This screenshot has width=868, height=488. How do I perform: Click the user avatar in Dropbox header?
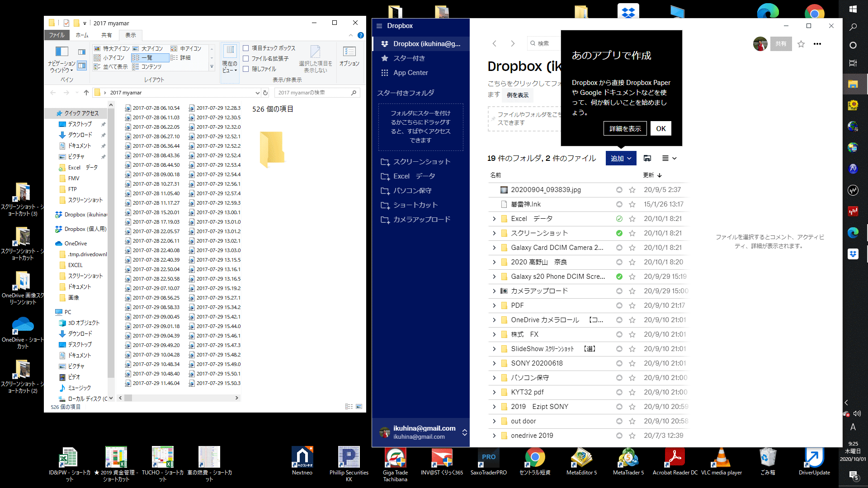point(760,44)
